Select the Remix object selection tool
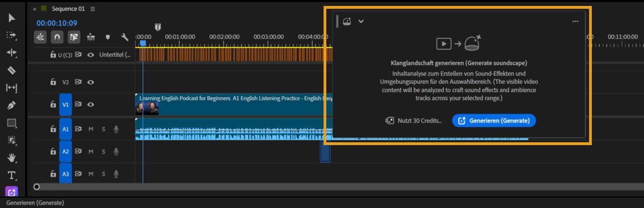 click(12, 140)
